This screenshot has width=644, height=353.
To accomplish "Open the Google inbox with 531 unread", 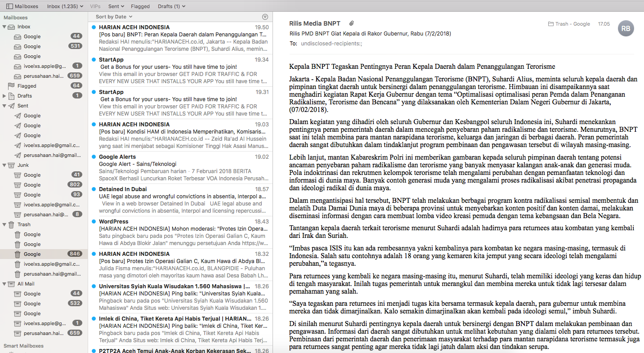I will click(44, 46).
